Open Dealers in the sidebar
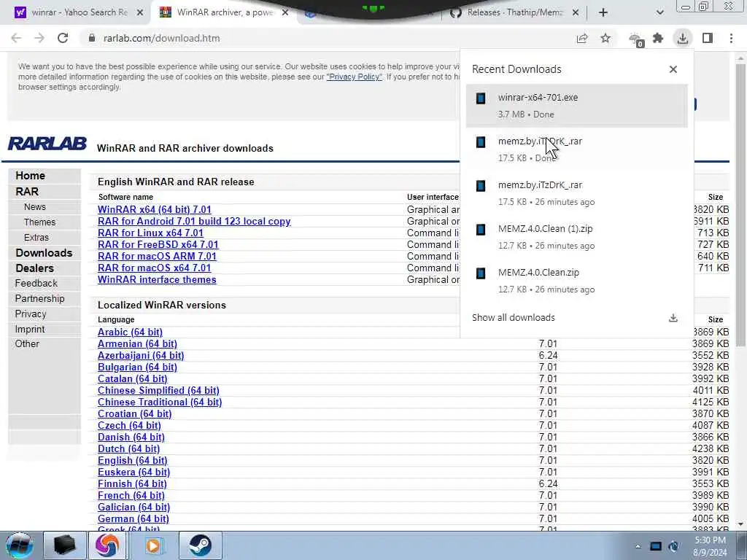The width and height of the screenshot is (747, 560). click(34, 268)
